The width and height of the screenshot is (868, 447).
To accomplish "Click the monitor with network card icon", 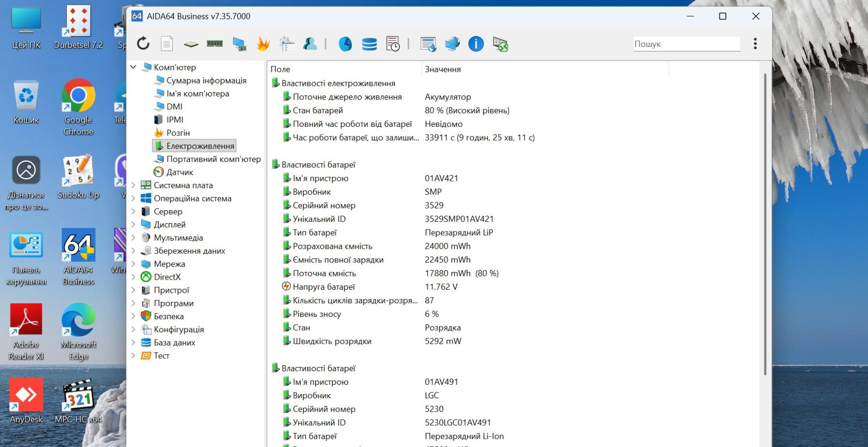I will [239, 44].
